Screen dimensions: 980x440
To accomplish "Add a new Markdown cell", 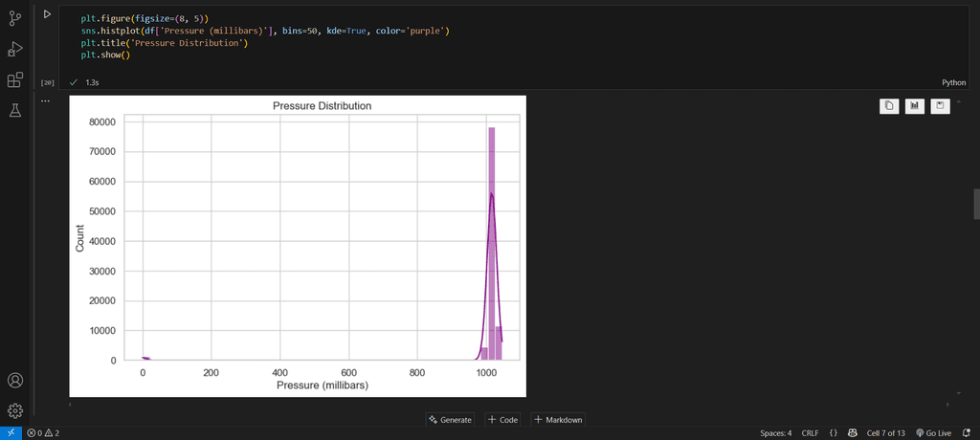I will click(x=558, y=420).
